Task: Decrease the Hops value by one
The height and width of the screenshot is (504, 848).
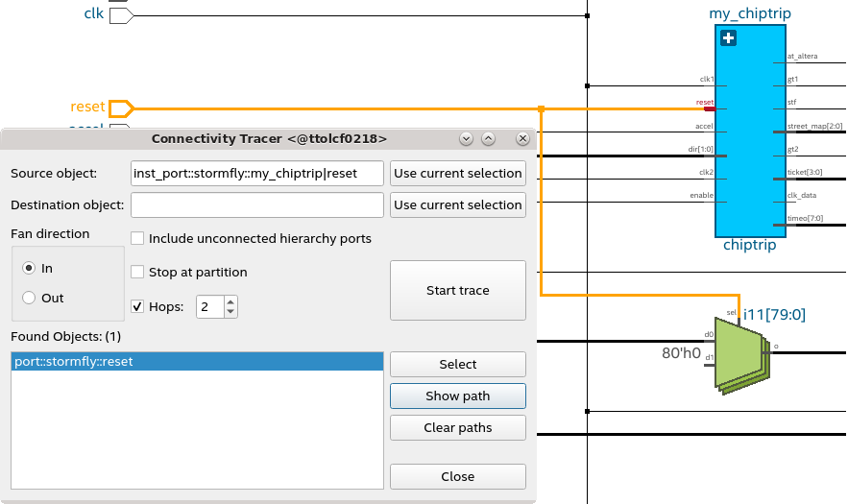Action: point(230,312)
